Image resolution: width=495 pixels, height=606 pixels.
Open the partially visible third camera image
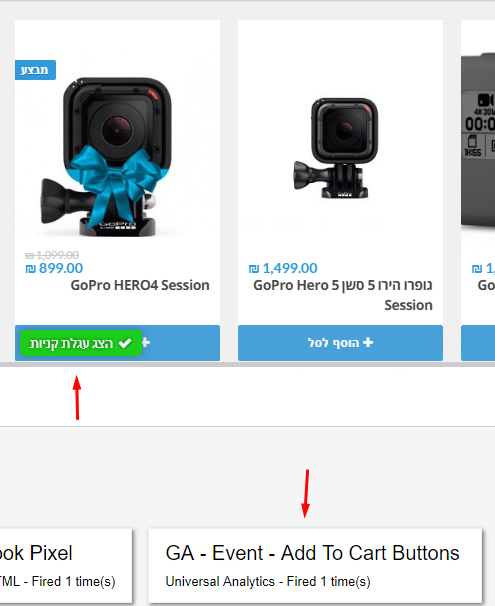[478, 141]
